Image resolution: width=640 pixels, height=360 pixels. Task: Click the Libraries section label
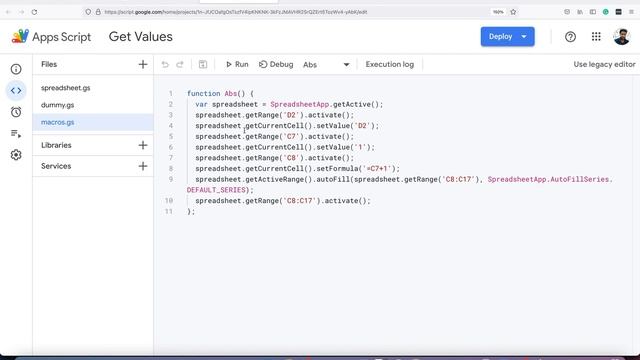point(56,145)
